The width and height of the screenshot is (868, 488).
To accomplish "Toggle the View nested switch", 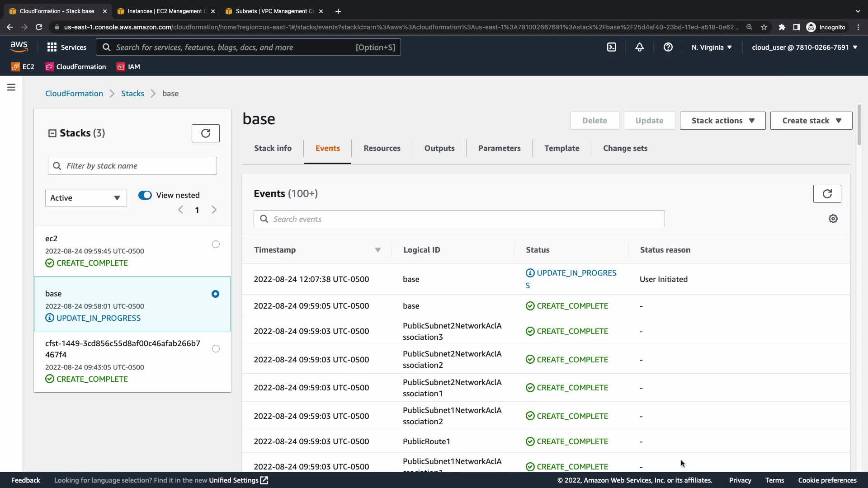I will click(145, 195).
